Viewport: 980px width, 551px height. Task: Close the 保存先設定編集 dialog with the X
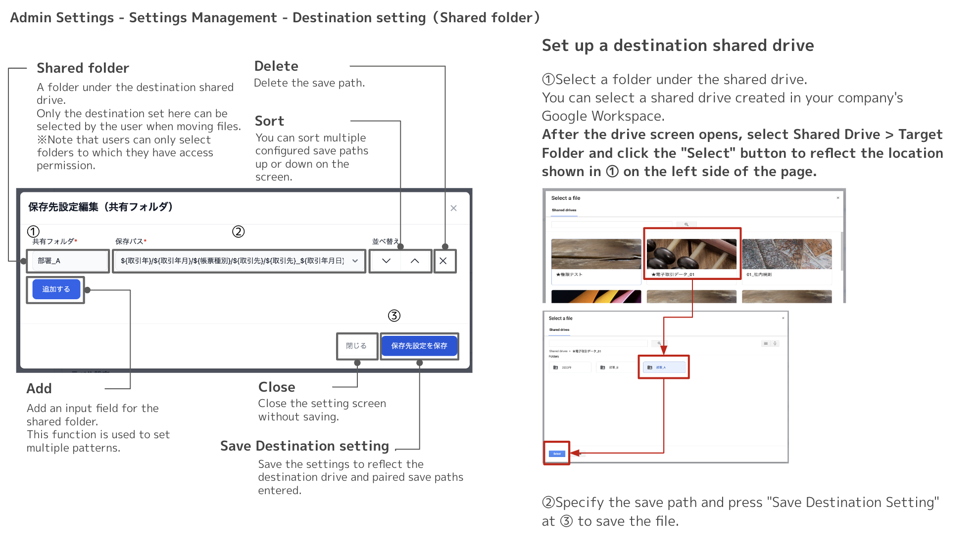click(x=453, y=208)
